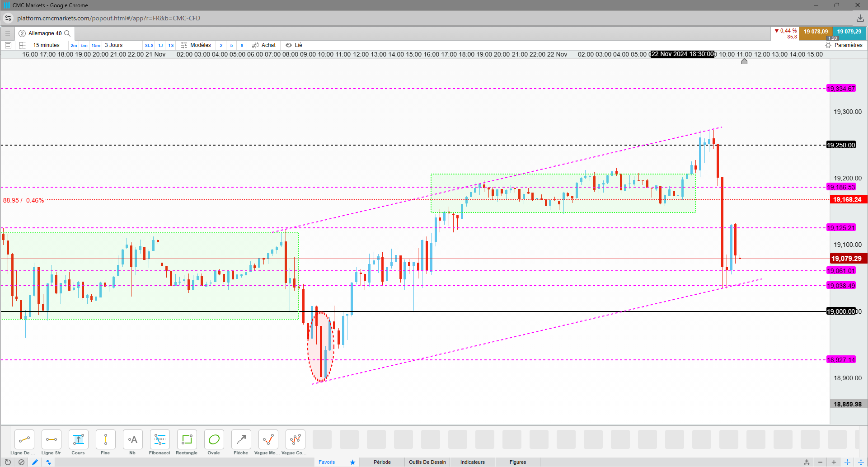Switch to the Période tab

coord(382,462)
